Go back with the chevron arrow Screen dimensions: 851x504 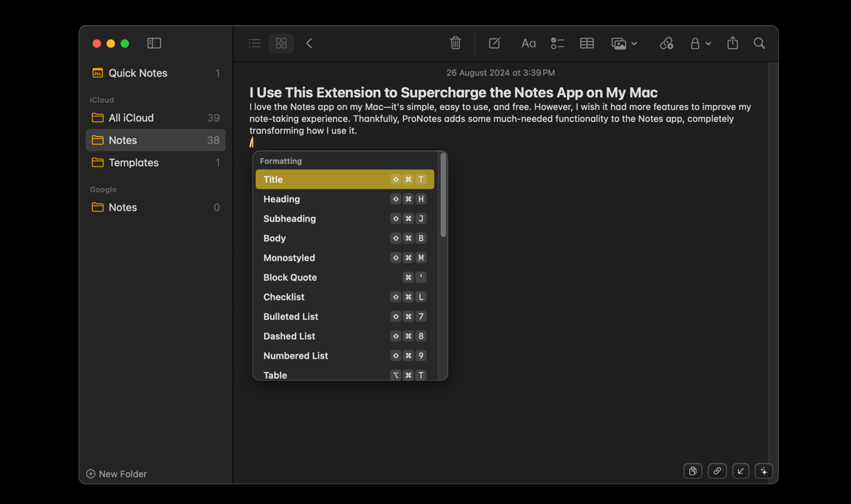[309, 43]
